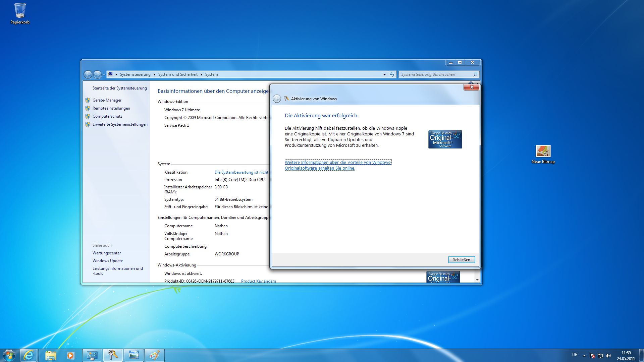Maximize the System control panel window
The width and height of the screenshot is (644, 362).
460,63
